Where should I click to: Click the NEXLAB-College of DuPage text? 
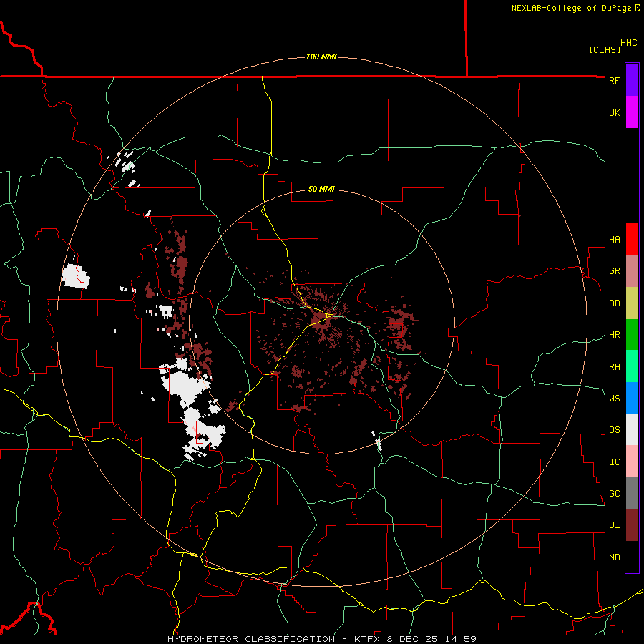tap(572, 8)
